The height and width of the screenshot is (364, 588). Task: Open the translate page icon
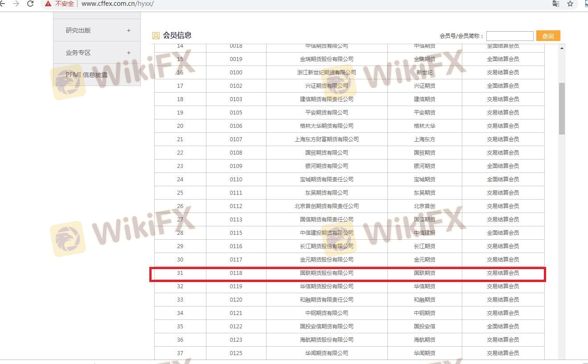point(555,4)
